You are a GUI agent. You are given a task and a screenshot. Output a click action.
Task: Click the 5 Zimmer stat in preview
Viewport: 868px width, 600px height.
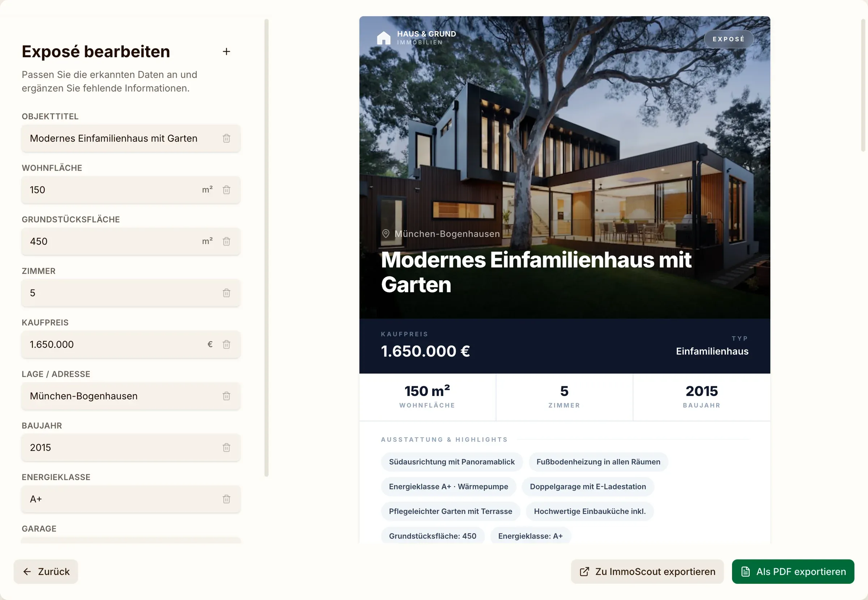click(x=564, y=397)
